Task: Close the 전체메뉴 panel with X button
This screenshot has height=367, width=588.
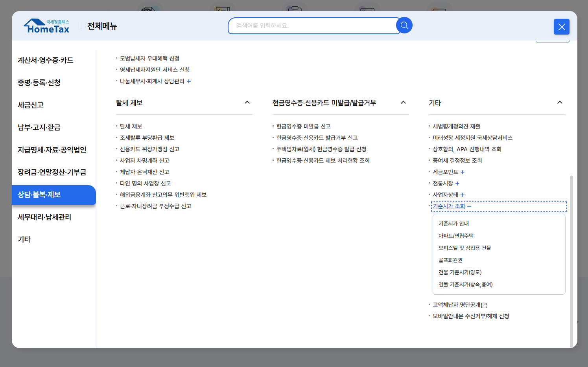Action: click(x=562, y=27)
